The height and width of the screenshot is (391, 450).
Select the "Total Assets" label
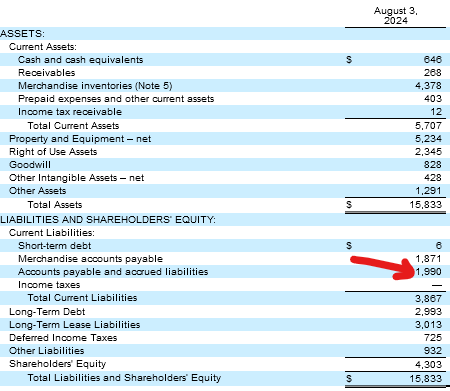coord(55,205)
